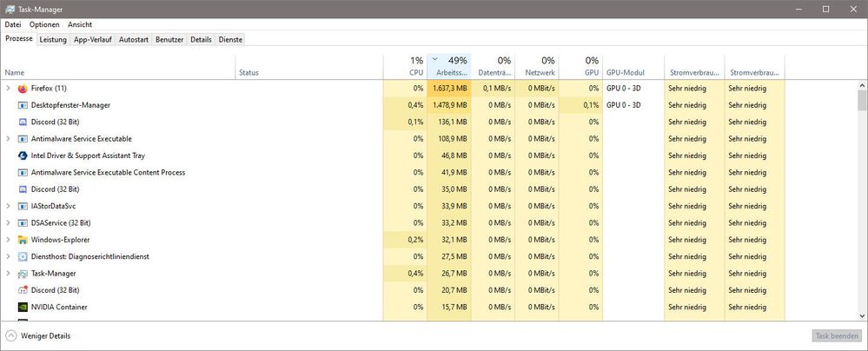Screen dimensions: 868x351
Task: Click the NVIDIA Container icon
Action: click(x=23, y=308)
